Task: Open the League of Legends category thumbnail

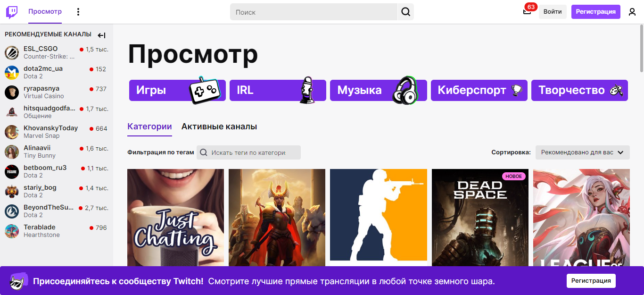Action: (581, 218)
